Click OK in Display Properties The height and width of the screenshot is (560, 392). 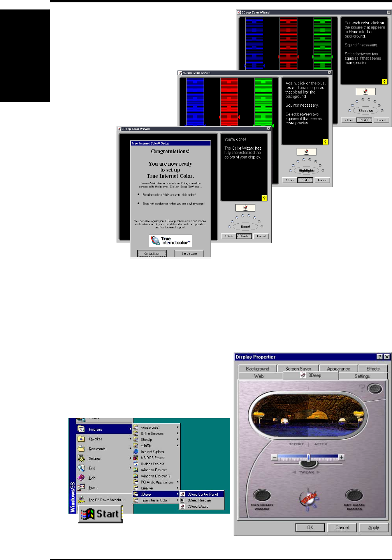coord(310,527)
